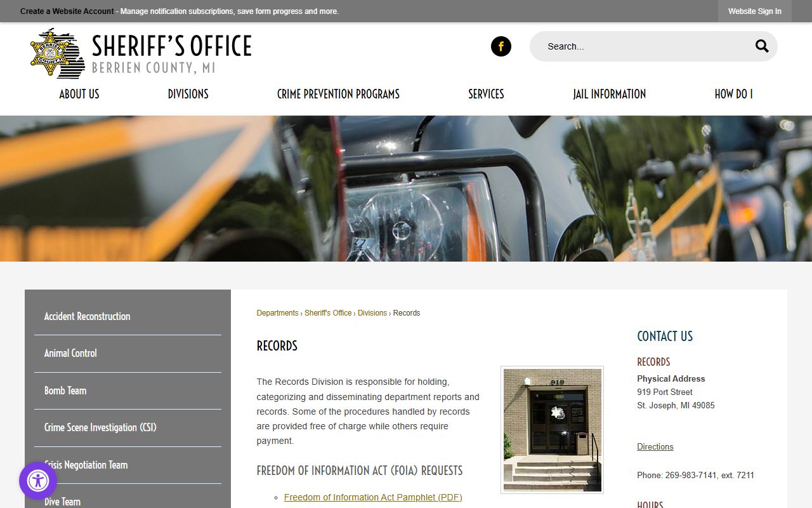This screenshot has width=812, height=508.
Task: Go to Departments breadcrumb
Action: point(277,313)
